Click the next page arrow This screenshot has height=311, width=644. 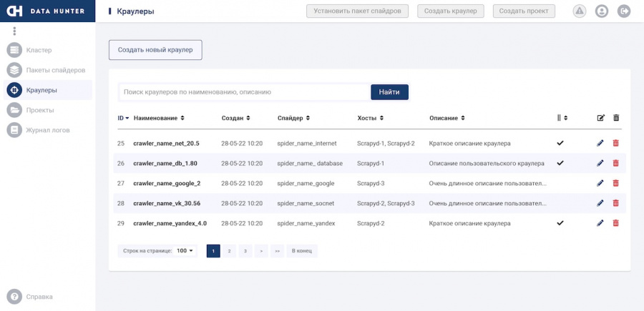click(261, 251)
